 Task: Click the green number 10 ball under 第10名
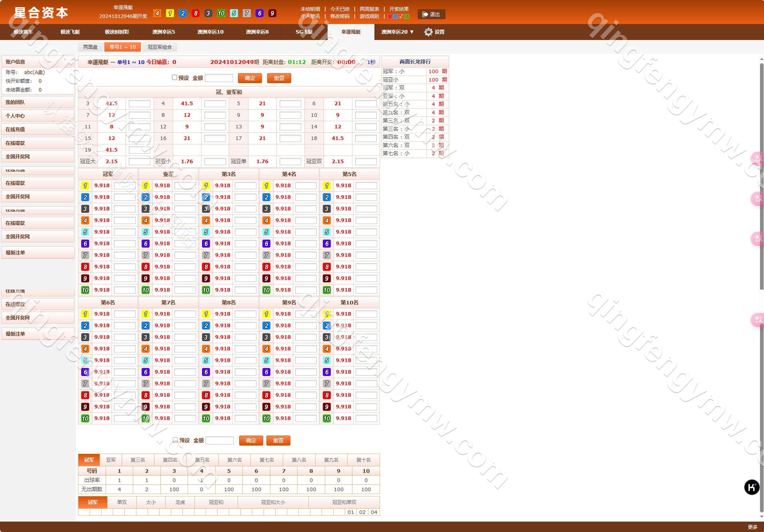click(327, 418)
